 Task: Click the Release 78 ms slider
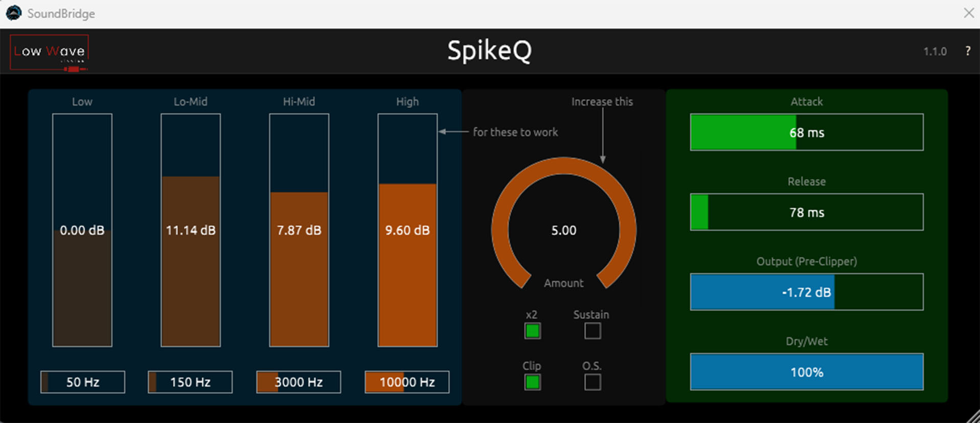pos(807,212)
